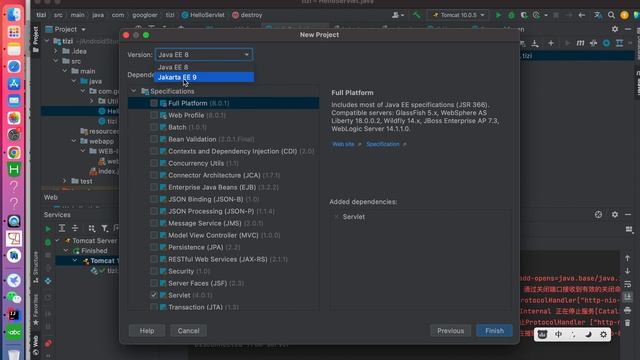Viewport: 640px width, 360px height.
Task: Start debugging with the bug icon
Action: click(x=511, y=15)
